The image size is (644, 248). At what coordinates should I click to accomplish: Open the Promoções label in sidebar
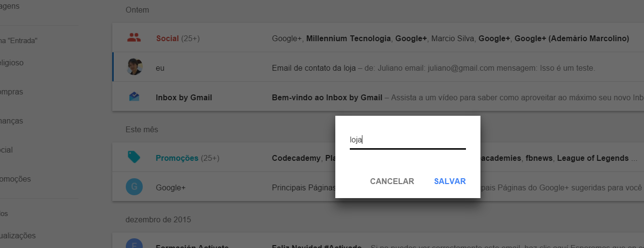coord(15,179)
